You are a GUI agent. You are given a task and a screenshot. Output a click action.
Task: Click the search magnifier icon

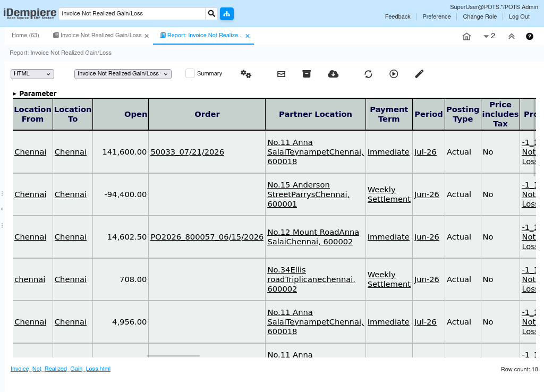(211, 13)
